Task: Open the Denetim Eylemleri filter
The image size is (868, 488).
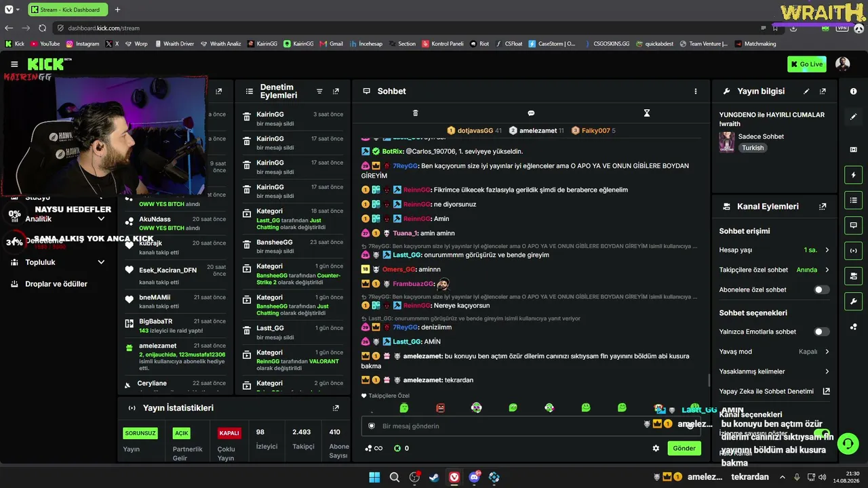Action: (319, 91)
